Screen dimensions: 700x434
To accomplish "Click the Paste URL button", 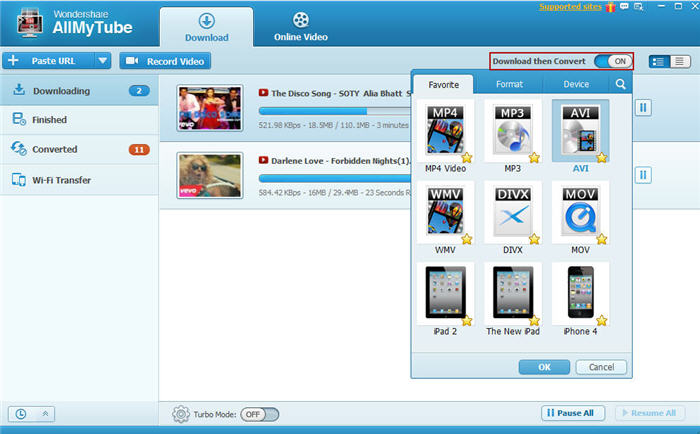I will point(49,60).
